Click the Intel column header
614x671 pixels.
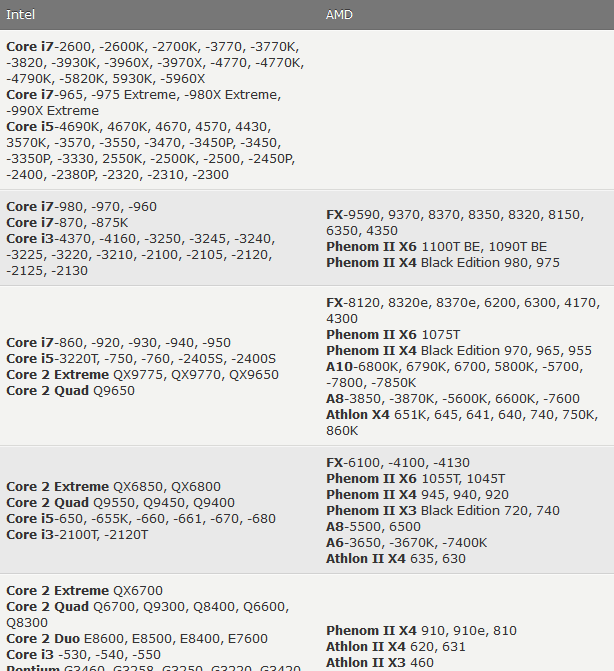click(20, 15)
